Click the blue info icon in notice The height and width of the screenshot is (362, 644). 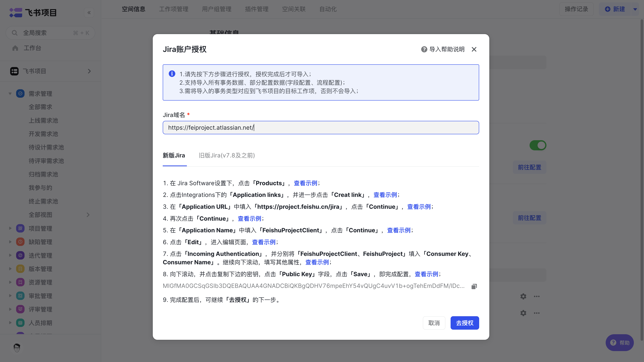tap(172, 74)
